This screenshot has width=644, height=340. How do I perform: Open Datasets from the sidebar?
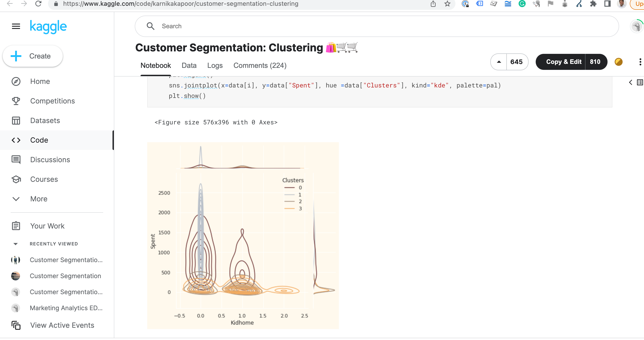click(45, 120)
